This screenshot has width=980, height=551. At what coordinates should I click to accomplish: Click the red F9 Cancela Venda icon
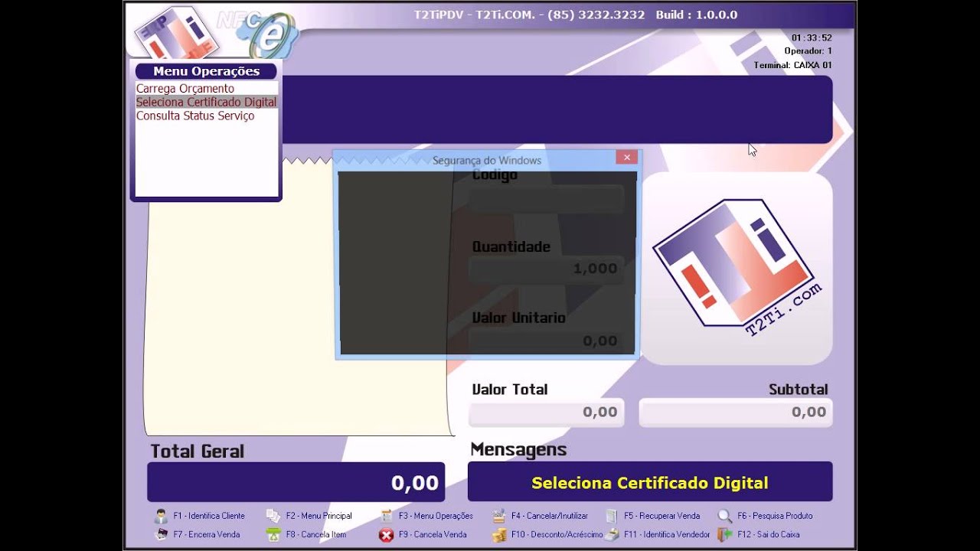click(x=387, y=535)
